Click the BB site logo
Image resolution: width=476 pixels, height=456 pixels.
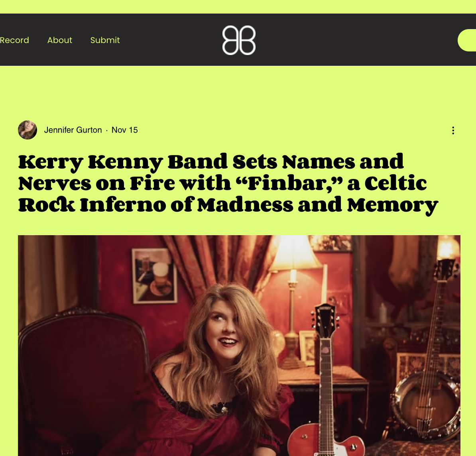pos(239,40)
